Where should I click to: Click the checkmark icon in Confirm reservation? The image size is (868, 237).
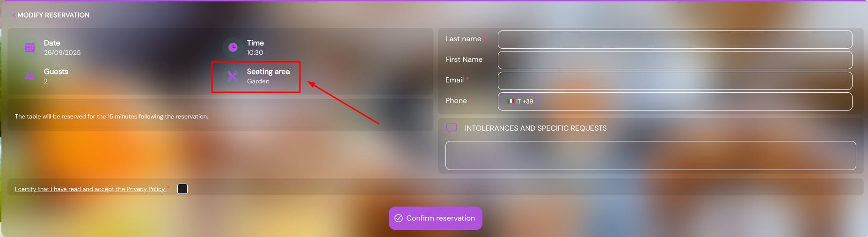[x=399, y=218]
